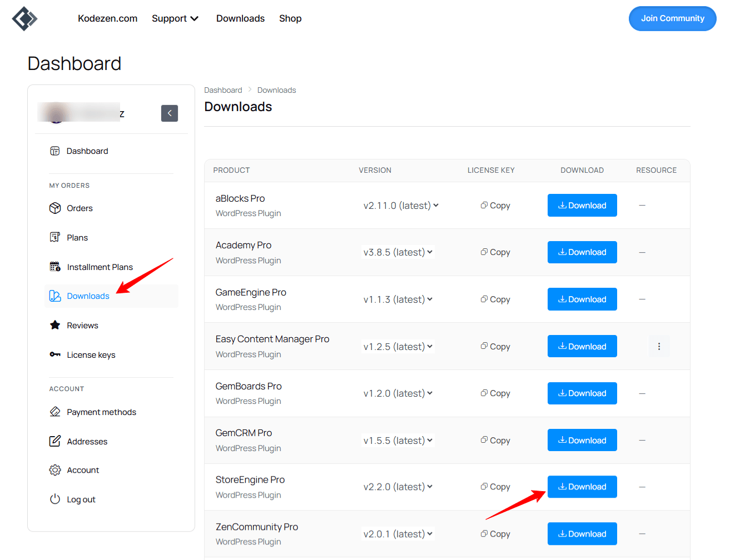The image size is (730, 560).
Task: Copy license key for GemBoards Pro
Action: (495, 393)
